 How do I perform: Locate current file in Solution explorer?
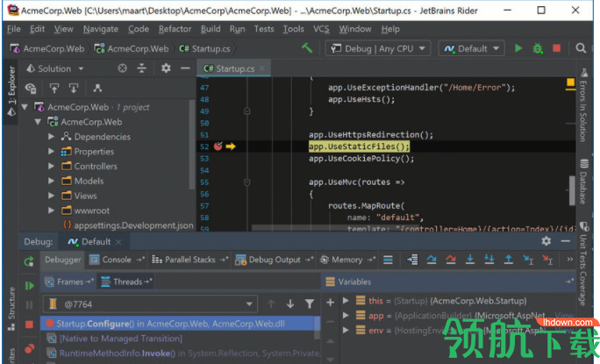(x=122, y=68)
